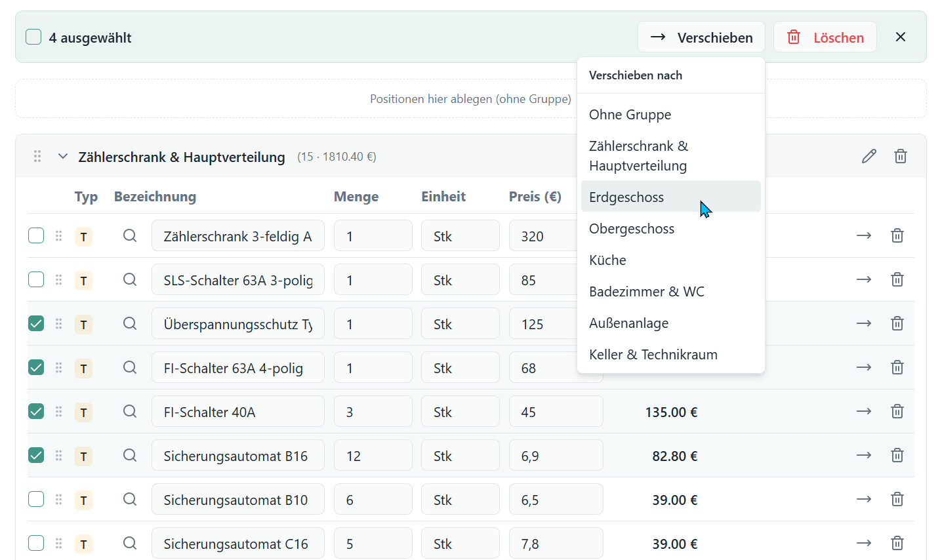Uncheck the FI-Schalter 40A selection box
940x560 pixels.
pos(36,412)
